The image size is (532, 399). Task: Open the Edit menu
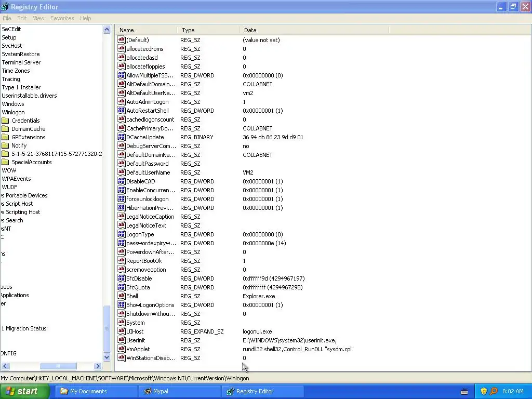(22, 18)
